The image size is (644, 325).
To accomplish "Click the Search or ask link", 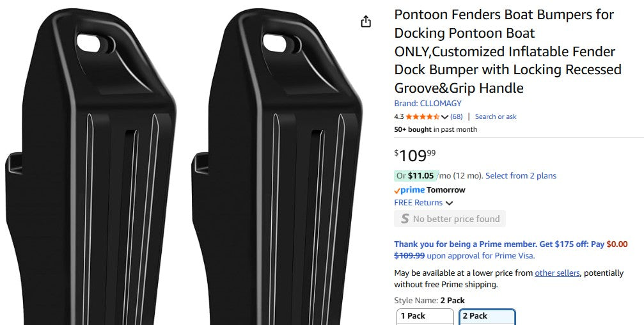I will [496, 116].
